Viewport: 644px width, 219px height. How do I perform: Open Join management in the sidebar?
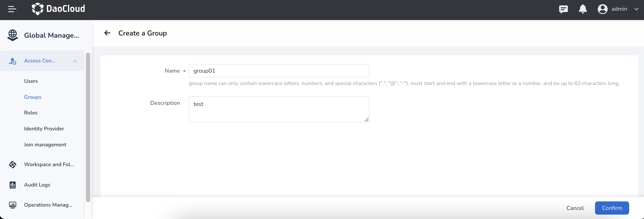point(45,145)
